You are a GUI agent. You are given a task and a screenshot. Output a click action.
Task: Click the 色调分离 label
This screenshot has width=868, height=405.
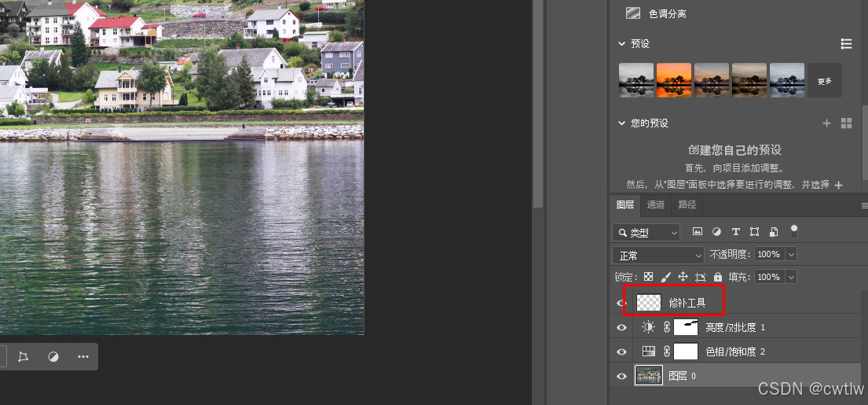667,14
